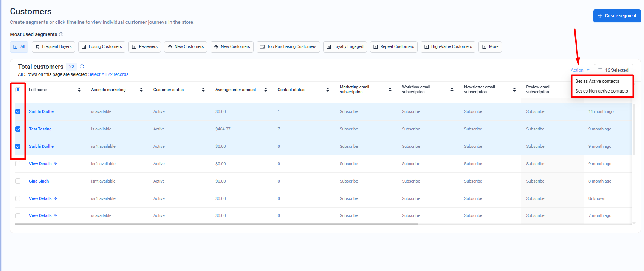Sort by Customer status column arrows

203,90
